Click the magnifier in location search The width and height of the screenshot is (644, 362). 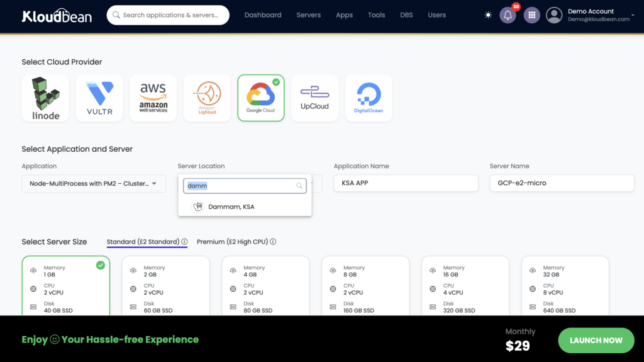click(299, 186)
